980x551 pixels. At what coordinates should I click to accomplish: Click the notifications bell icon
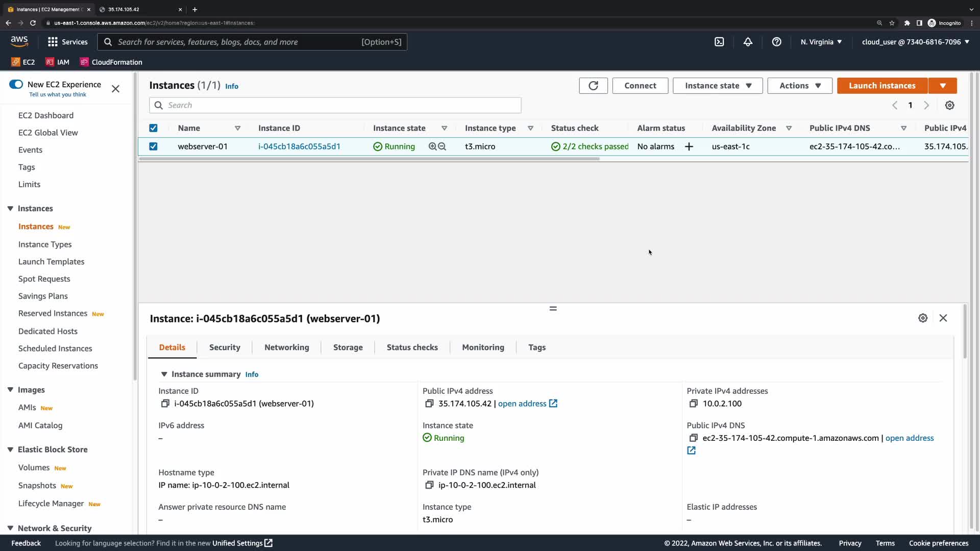[748, 42]
